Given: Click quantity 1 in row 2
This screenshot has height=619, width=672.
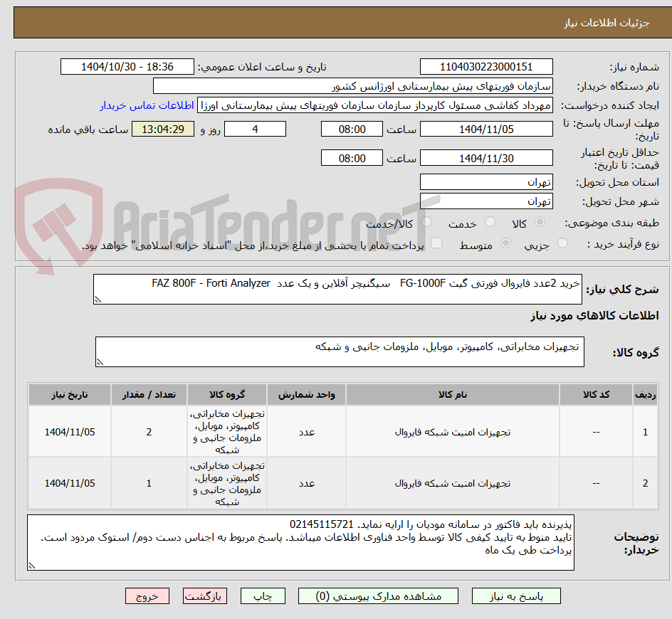Looking at the screenshot, I should pyautogui.click(x=149, y=483).
